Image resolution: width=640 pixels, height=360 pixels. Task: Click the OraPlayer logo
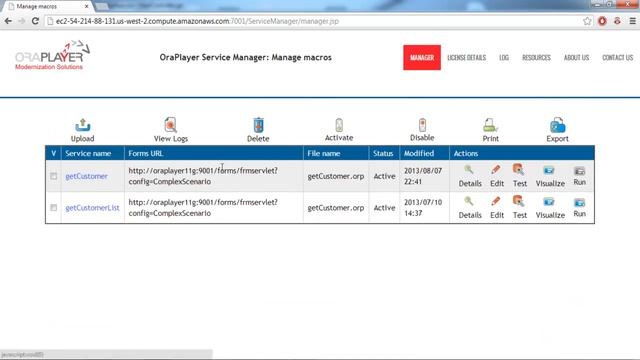coord(52,56)
